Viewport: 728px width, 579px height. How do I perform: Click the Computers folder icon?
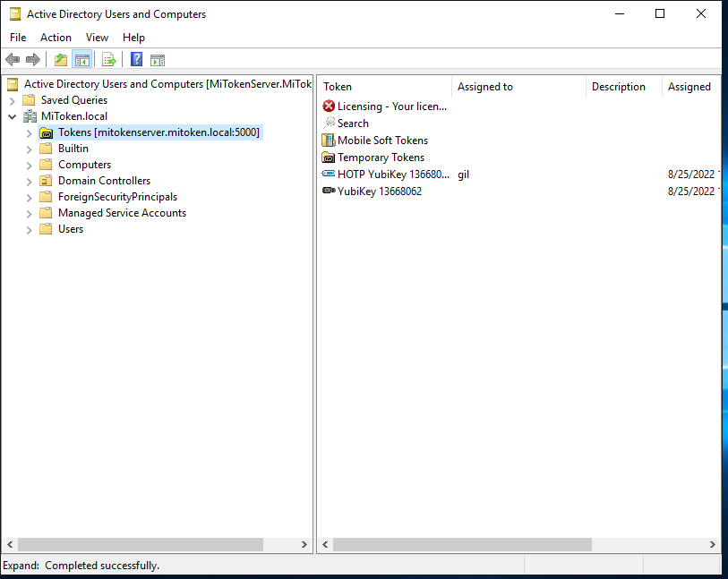point(46,165)
